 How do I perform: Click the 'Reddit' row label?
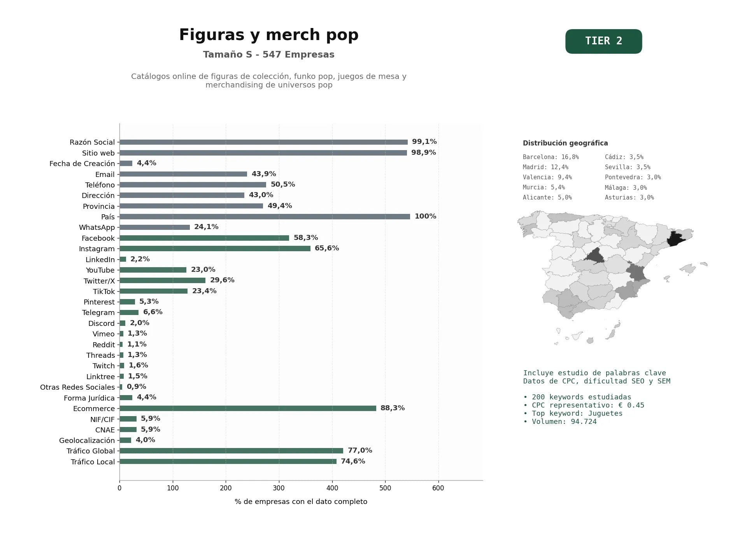pos(103,345)
